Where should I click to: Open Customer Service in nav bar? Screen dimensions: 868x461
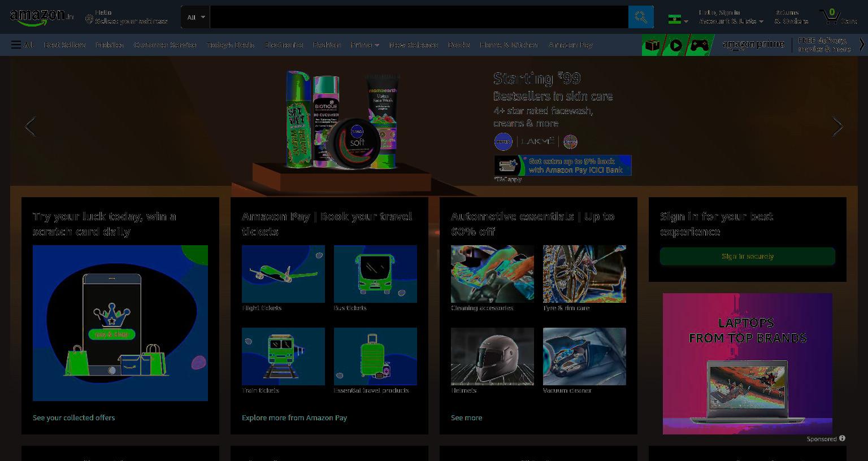tap(165, 45)
